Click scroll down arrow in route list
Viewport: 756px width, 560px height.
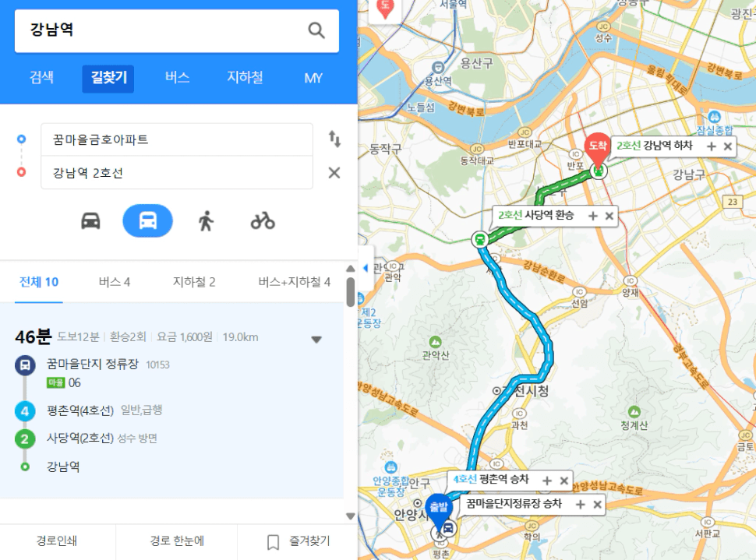tap(351, 516)
